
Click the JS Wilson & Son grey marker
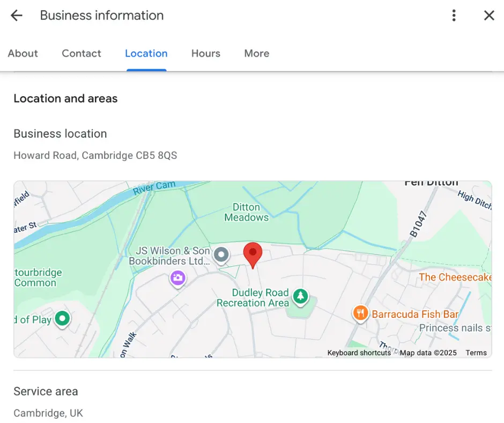click(x=221, y=255)
